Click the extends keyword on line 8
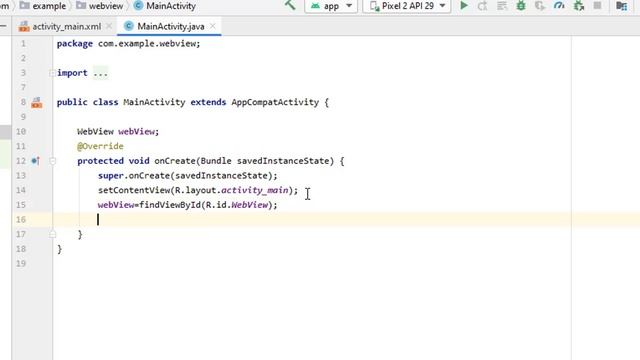Screen dimensions: 640x360 click(208, 102)
